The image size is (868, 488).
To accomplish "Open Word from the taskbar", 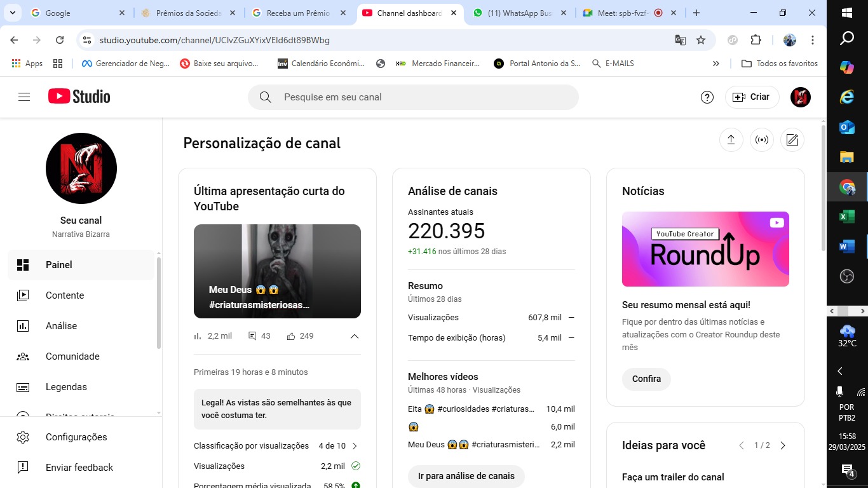I will 847,246.
